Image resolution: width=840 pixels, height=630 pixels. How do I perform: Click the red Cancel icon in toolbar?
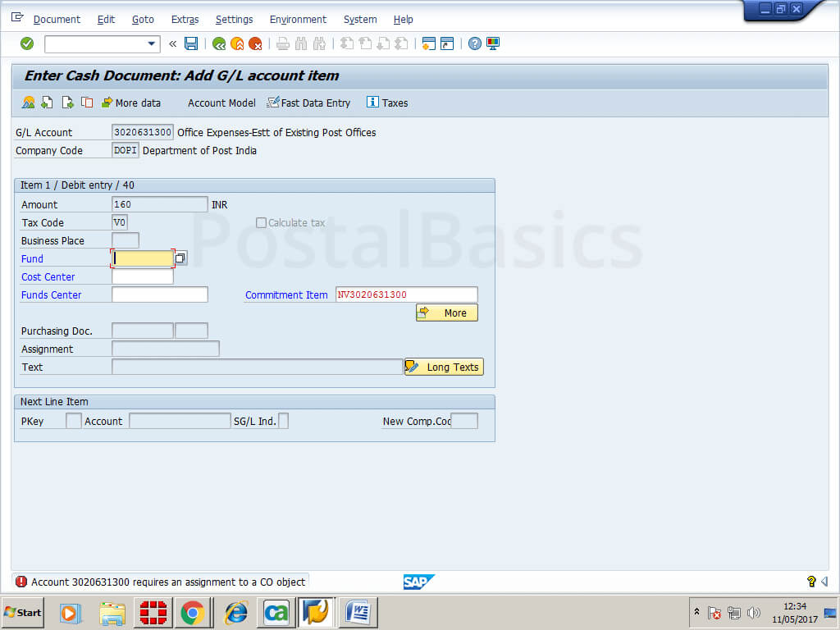point(255,43)
